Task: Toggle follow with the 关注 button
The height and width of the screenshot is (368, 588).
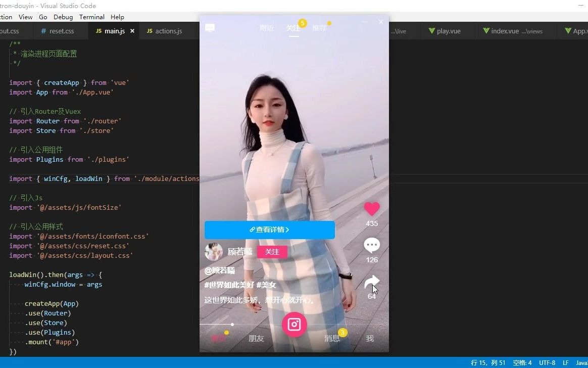Action: pyautogui.click(x=272, y=251)
